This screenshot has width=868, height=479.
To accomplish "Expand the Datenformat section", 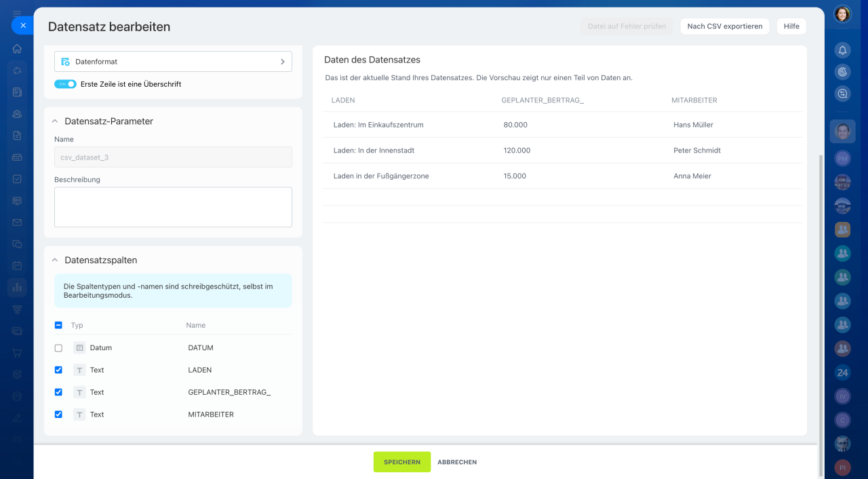I will click(x=173, y=62).
